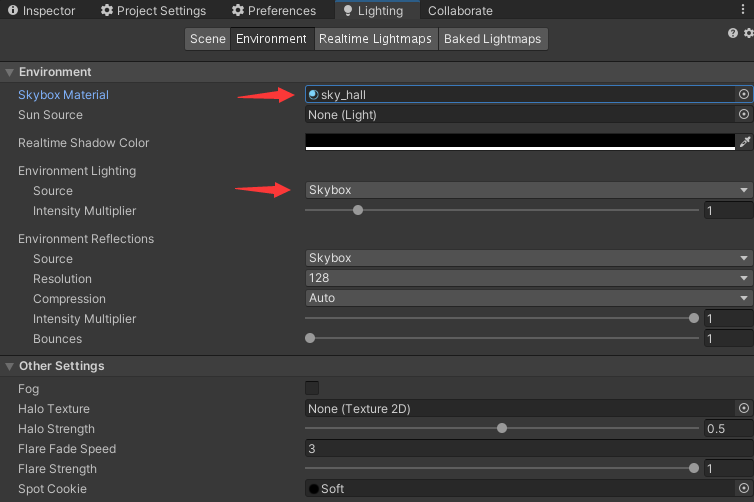Click the Realtime Shadow Color swatch
754x502 pixels.
(520, 142)
